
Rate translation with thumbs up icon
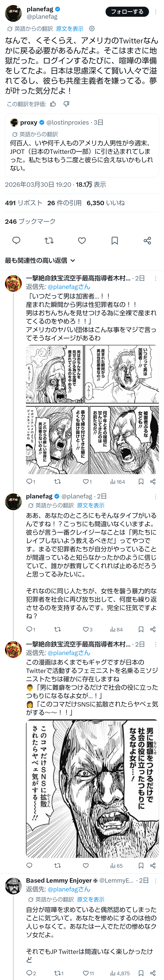[x=53, y=104]
